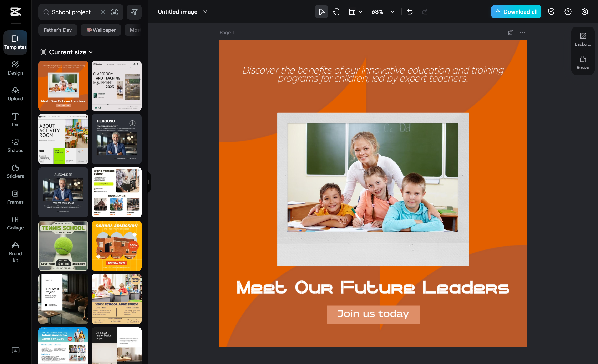Viewport: 598px width, 364px height.
Task: Expand the Current size dropdown
Action: pos(67,52)
